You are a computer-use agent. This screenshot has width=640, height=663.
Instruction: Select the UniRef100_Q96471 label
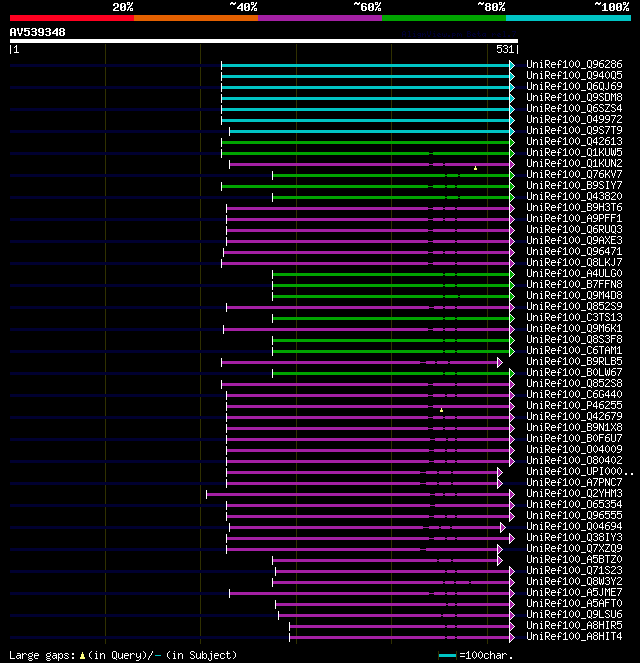[574, 251]
